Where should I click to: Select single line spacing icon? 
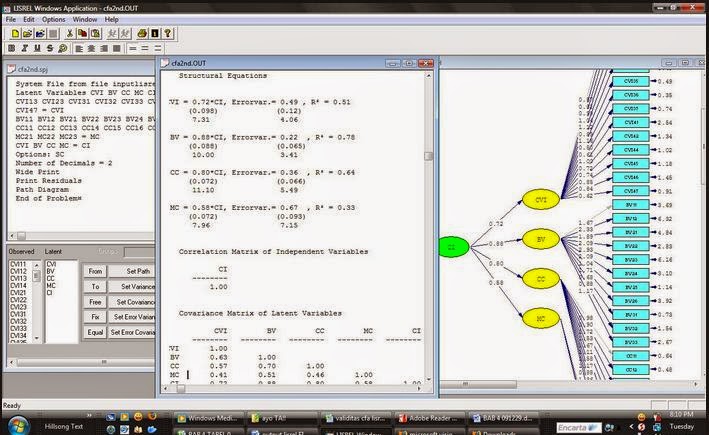point(132,48)
